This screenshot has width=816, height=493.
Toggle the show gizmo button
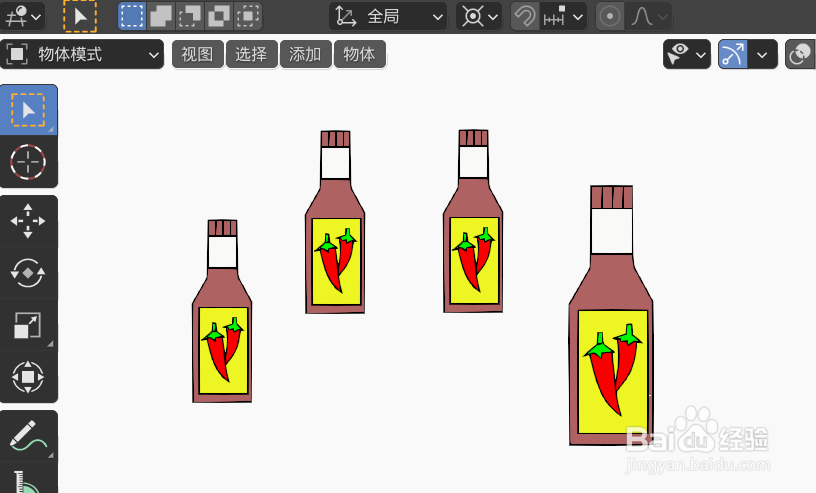[x=733, y=54]
